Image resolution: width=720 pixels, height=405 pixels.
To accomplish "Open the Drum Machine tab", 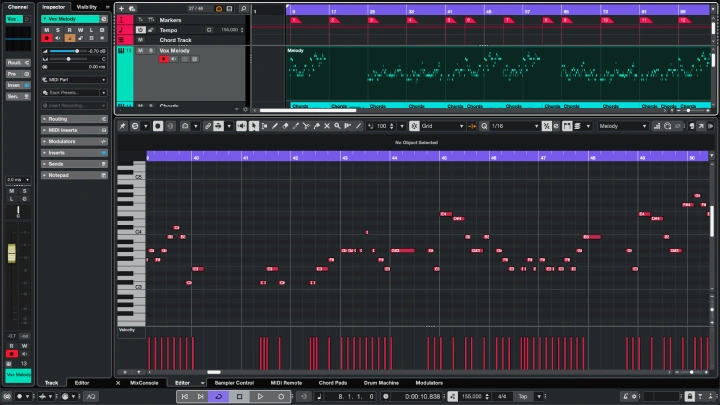I will 381,383.
